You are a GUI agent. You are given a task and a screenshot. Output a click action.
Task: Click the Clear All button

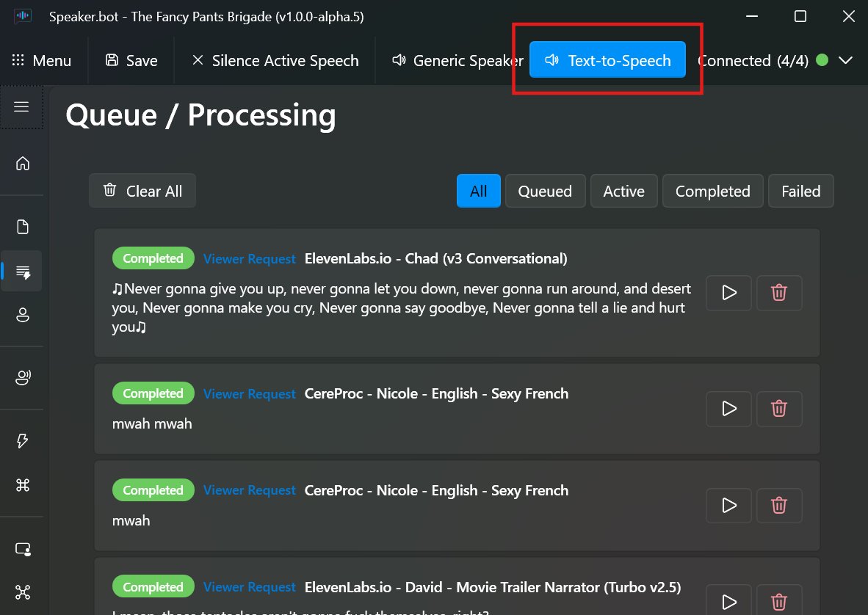pyautogui.click(x=142, y=191)
